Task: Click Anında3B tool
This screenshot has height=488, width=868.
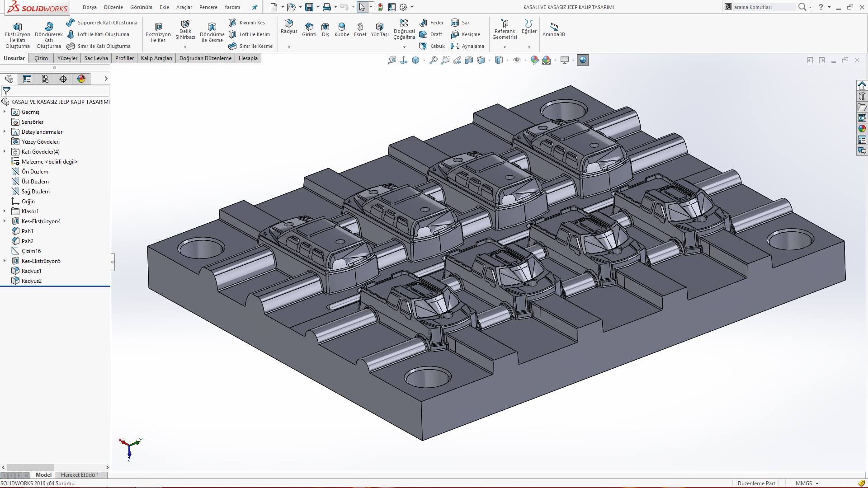Action: coord(554,30)
